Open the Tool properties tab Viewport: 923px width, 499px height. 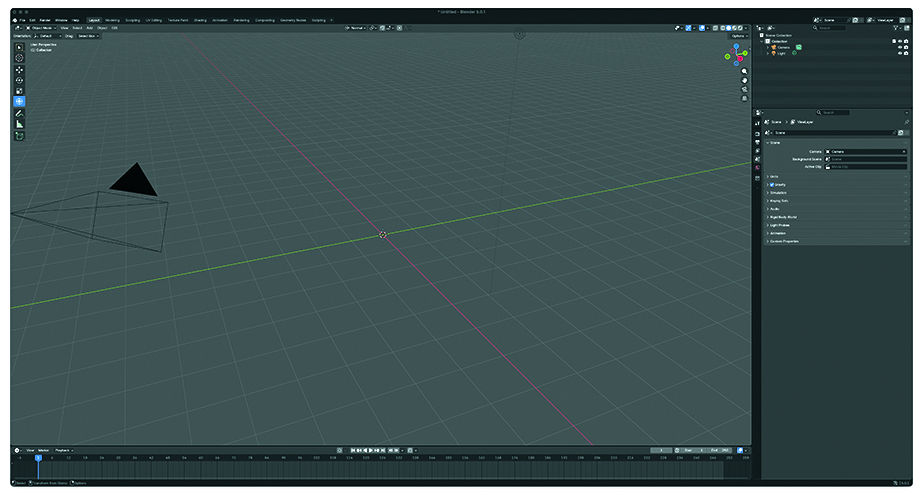click(x=758, y=124)
